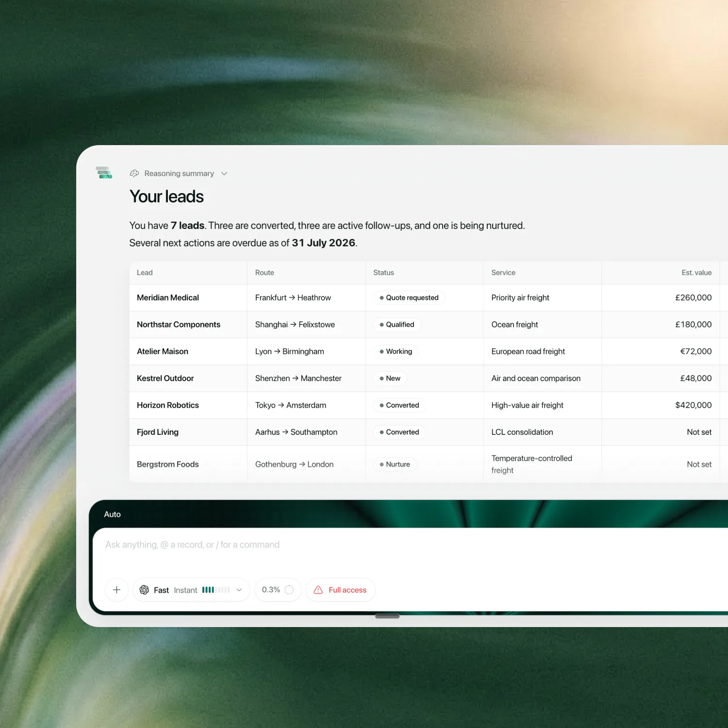Screen dimensions: 728x728
Task: Click the Aarhus → Southampton route
Action: pos(296,432)
